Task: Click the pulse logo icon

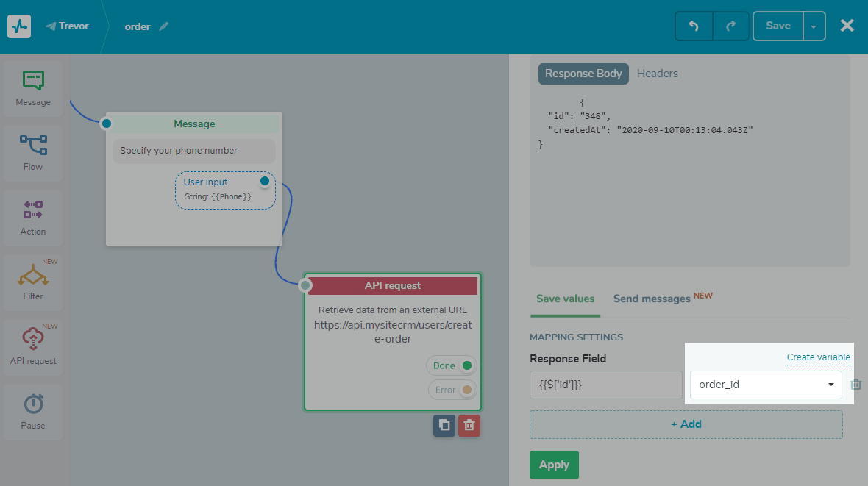Action: tap(19, 26)
